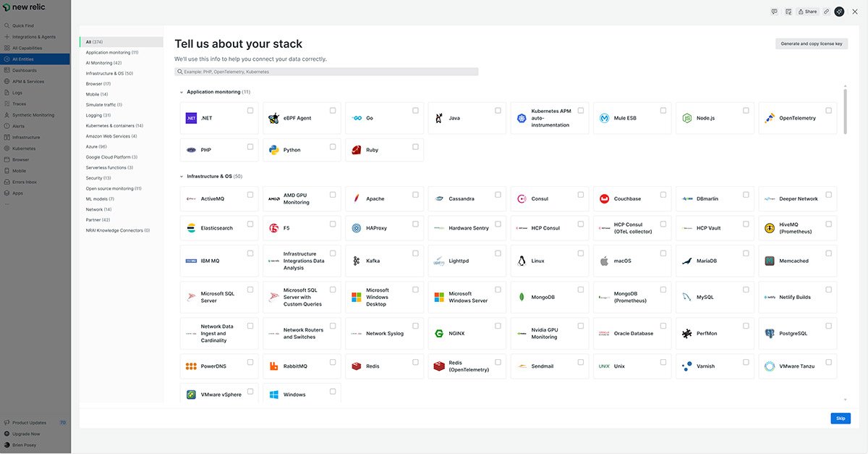Viewport: 868px width, 454px height.
Task: Click the Skip button
Action: tap(841, 419)
